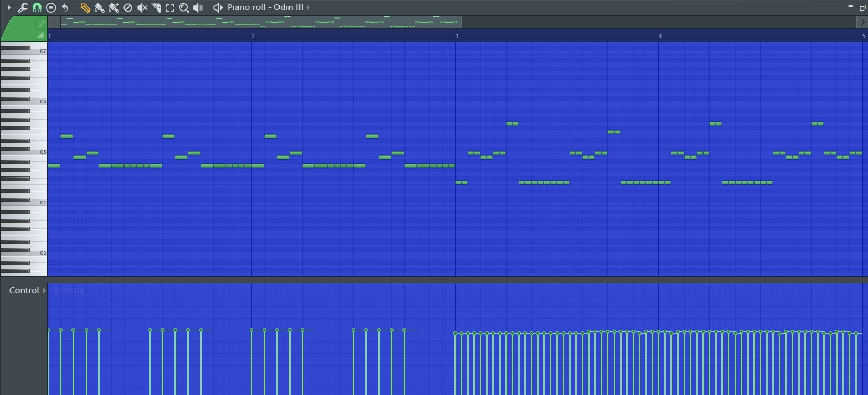Toggle the snap magnet icon
Screen dimensions: 868x395
coord(37,7)
